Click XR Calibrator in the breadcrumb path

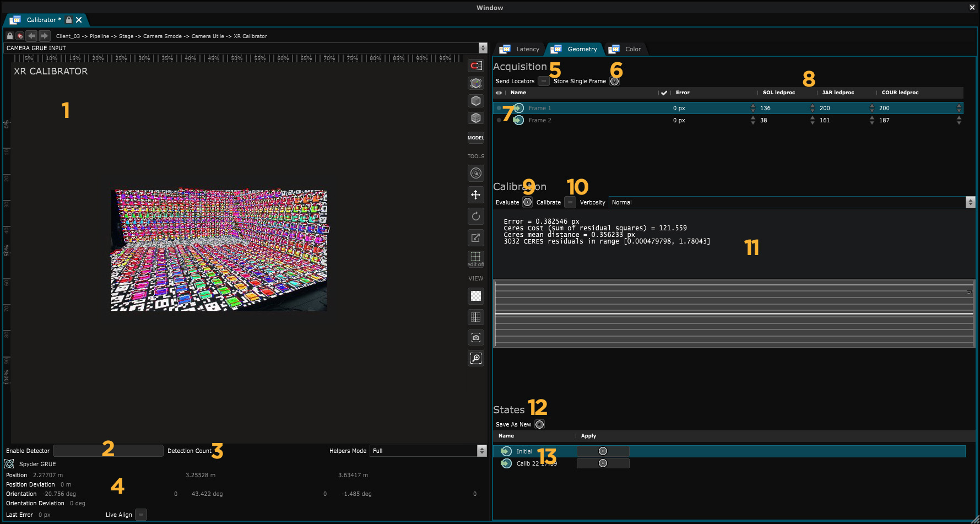click(x=250, y=36)
